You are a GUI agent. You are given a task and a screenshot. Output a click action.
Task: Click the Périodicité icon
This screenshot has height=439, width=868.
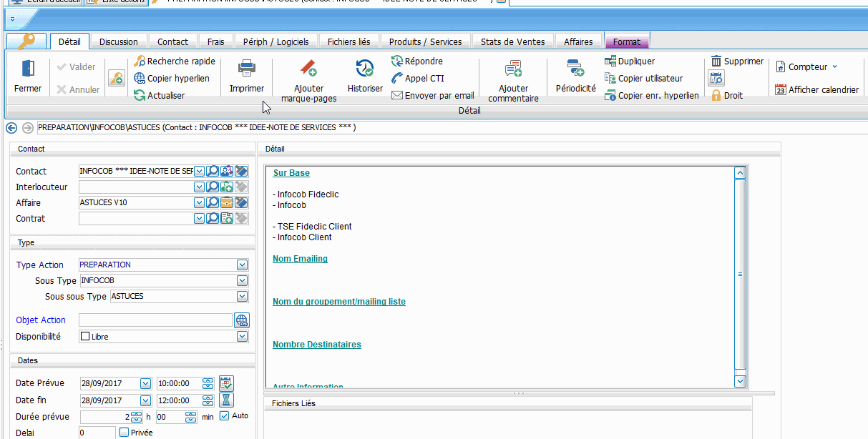pos(575,69)
